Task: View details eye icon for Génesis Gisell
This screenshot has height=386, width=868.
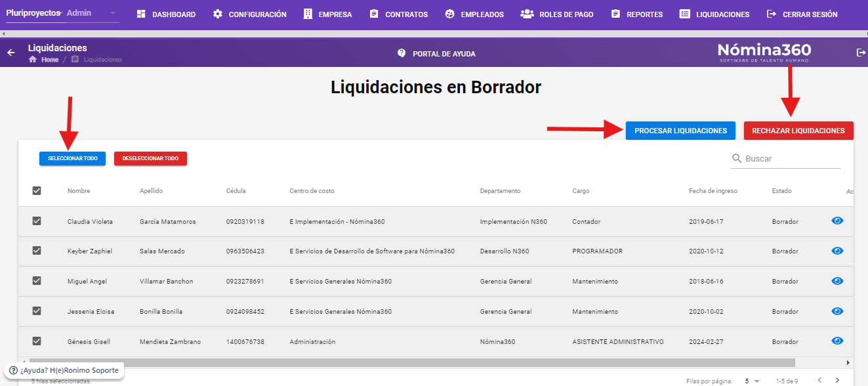Action: (x=837, y=341)
